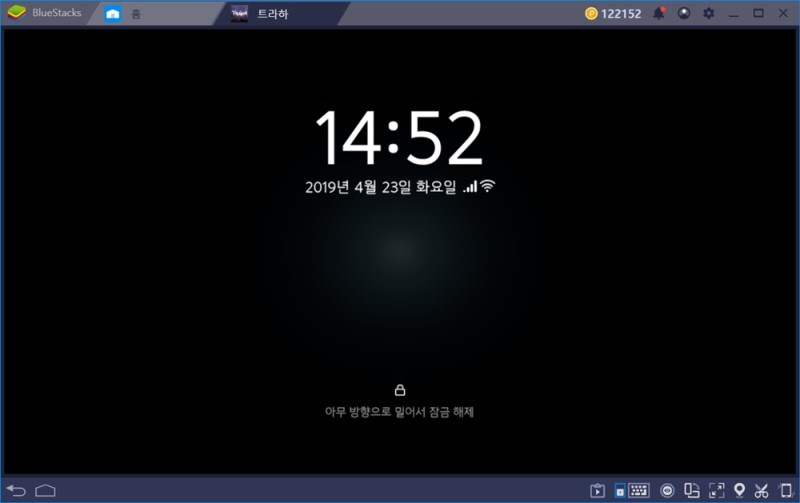This screenshot has width=800, height=503.
Task: Minimize the BlueStacks window
Action: pyautogui.click(x=734, y=14)
